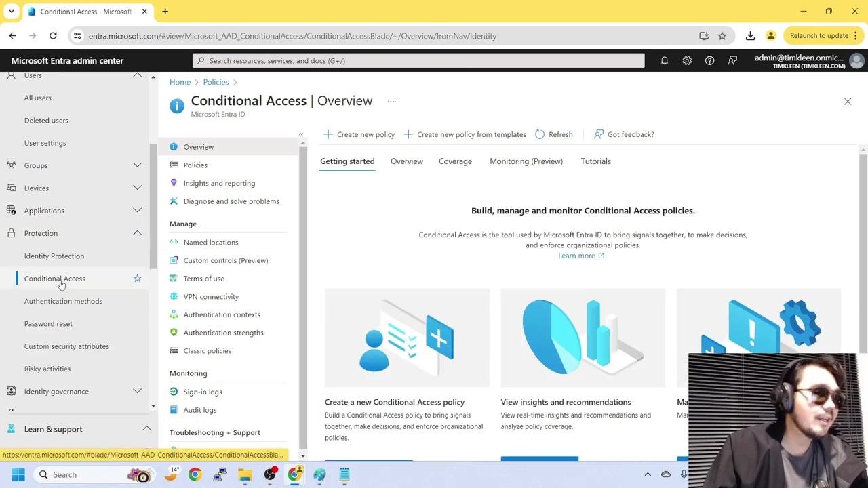Favorite Conditional Access with the star icon
The width and height of the screenshot is (868, 488).
[138, 278]
